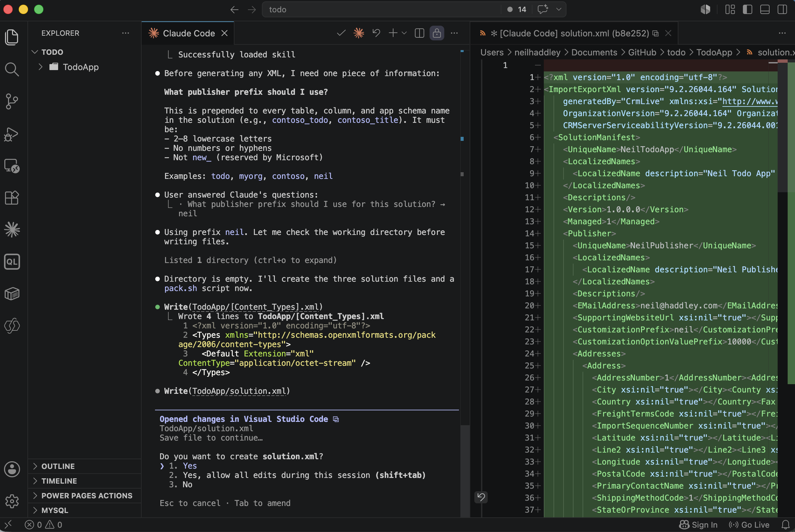Click the checkmark accept icon in editor toolbar
795x532 pixels.
pyautogui.click(x=341, y=33)
